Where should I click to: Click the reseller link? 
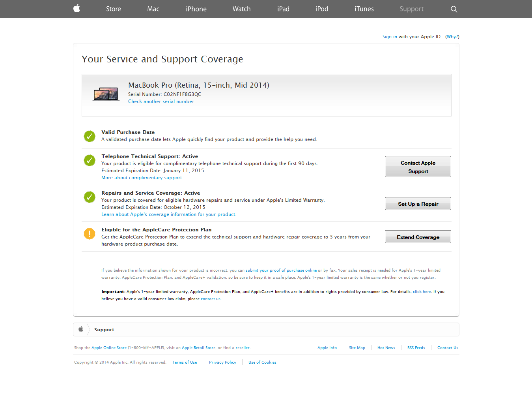click(243, 348)
